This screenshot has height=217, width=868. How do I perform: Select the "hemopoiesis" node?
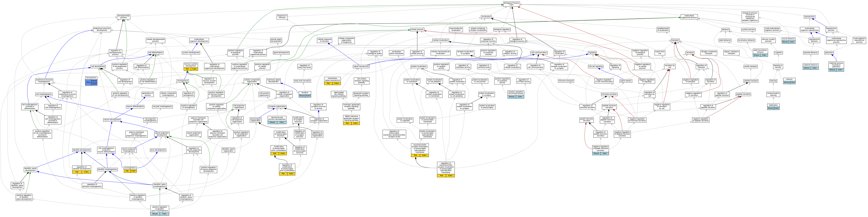coord(91,78)
